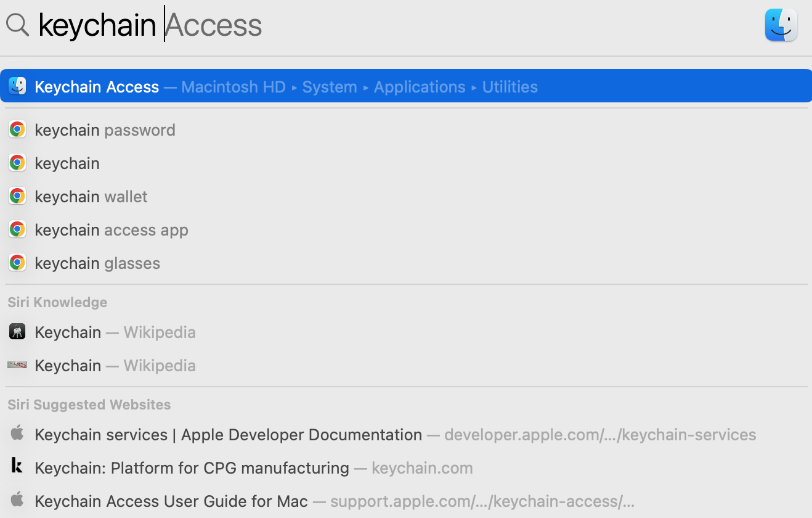Click the magnifying glass search icon
The image size is (812, 518).
click(x=17, y=25)
